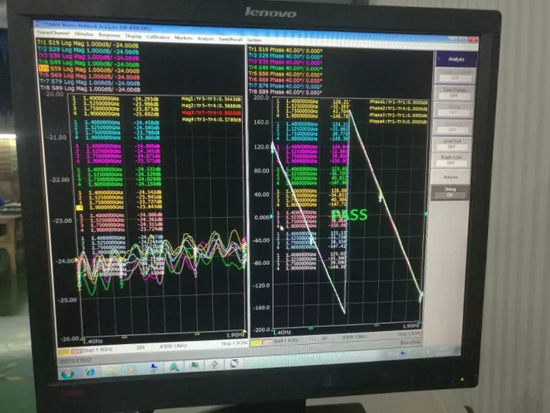
Task: Click the Antenna button in side panel
Action: pos(451,177)
